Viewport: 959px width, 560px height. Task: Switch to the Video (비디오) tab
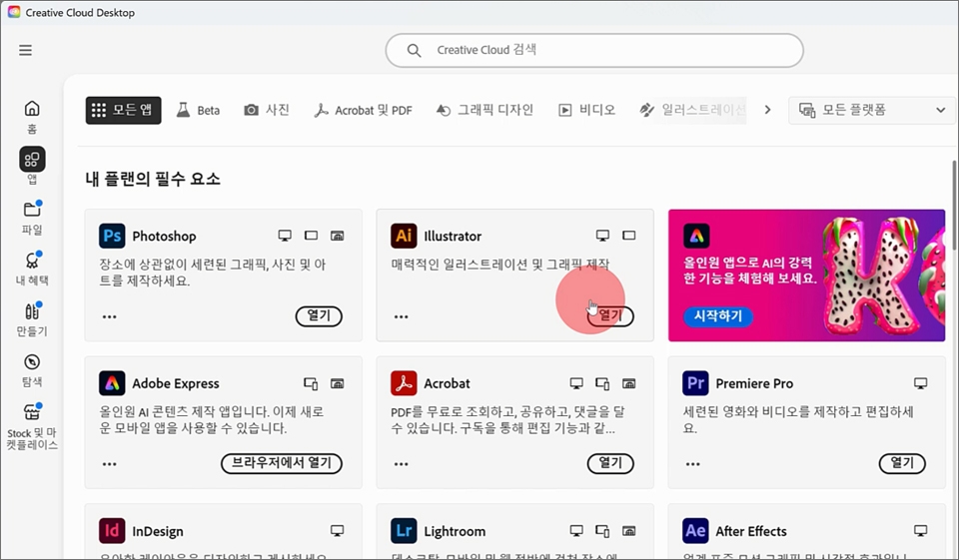(586, 110)
